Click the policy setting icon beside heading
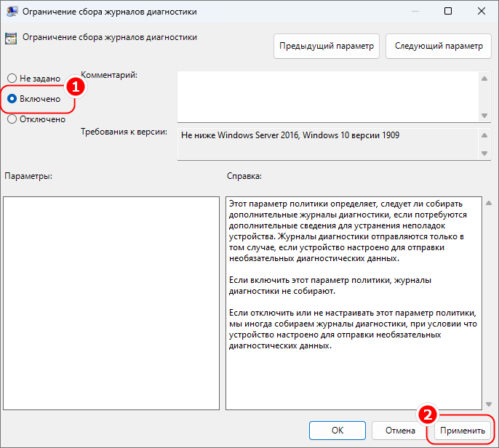This screenshot has height=448, width=499. tap(11, 38)
